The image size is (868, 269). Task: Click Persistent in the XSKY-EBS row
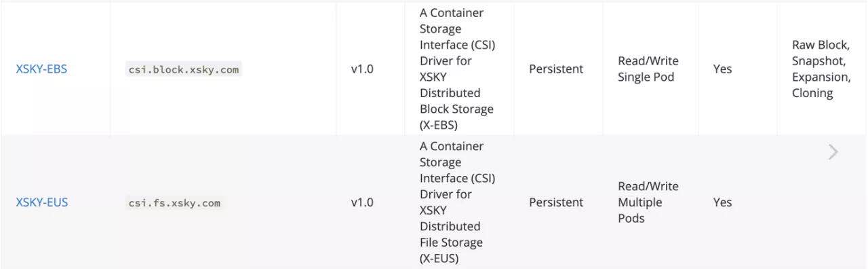(556, 69)
